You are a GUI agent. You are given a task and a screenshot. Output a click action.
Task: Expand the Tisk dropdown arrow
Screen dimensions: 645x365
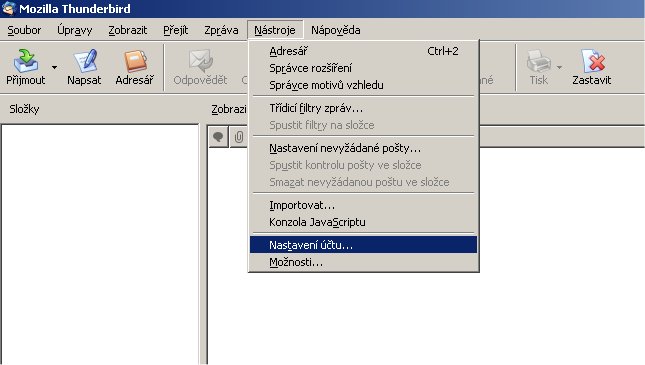pos(559,67)
